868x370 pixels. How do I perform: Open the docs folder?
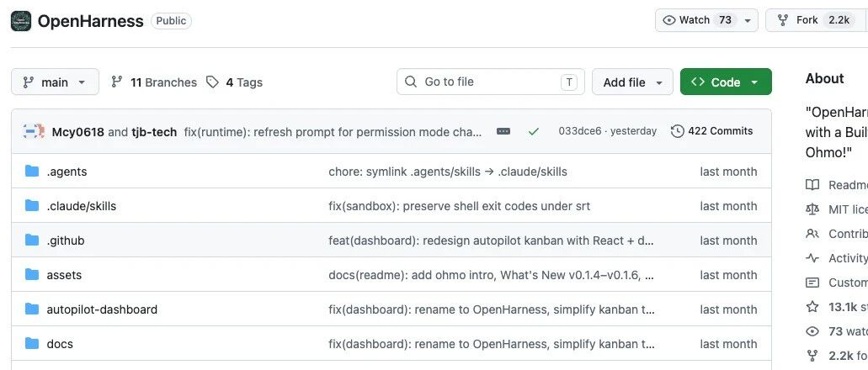(60, 344)
